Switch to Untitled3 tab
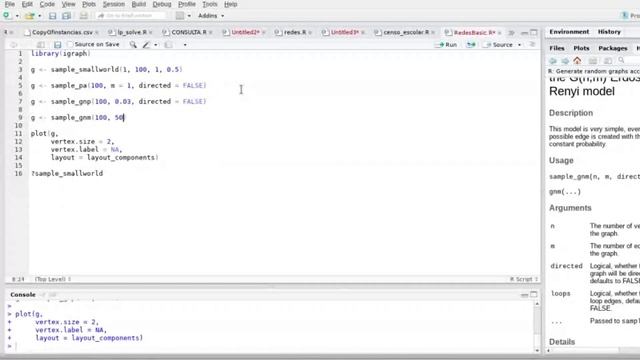This screenshot has height=360, width=640. pyautogui.click(x=344, y=32)
